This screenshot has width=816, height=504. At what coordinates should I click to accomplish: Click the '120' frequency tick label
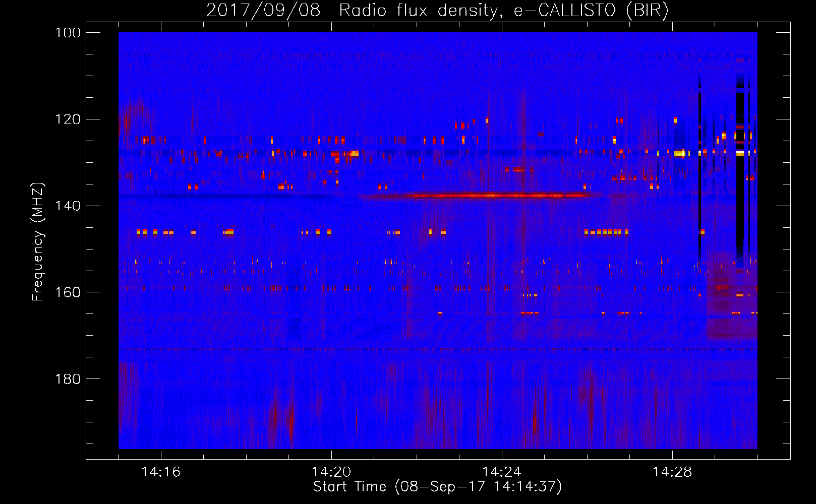tap(68, 119)
